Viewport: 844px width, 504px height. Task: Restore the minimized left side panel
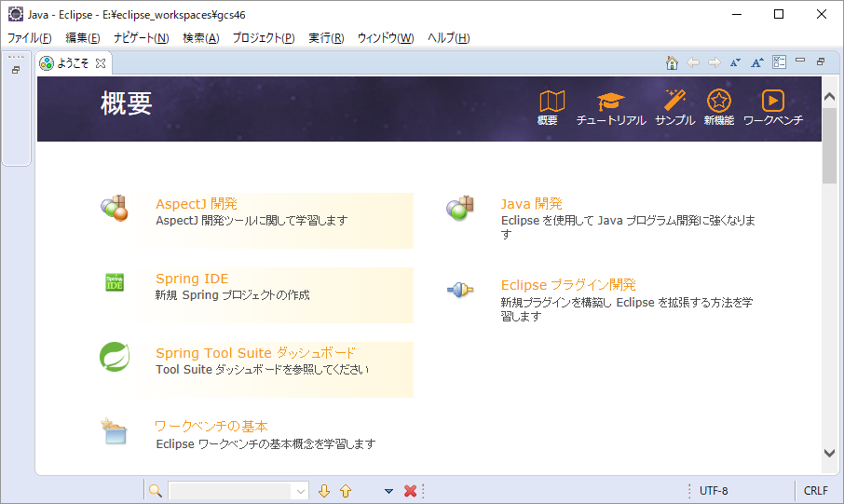click(16, 70)
